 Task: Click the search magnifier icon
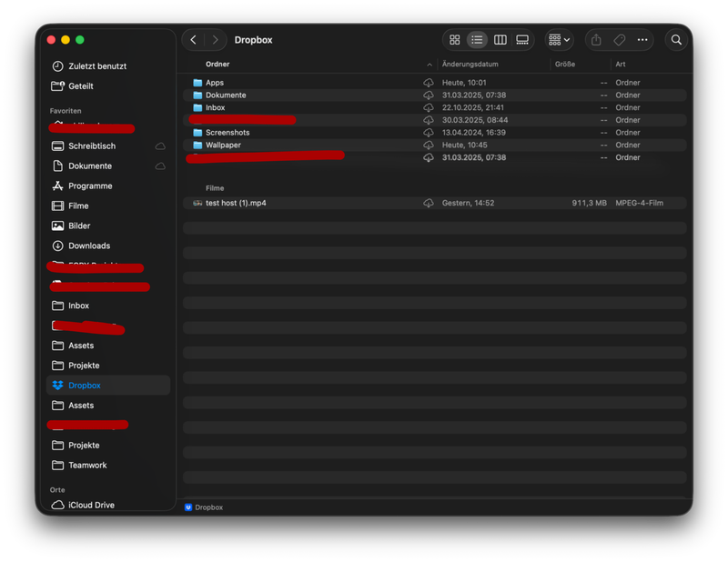676,40
